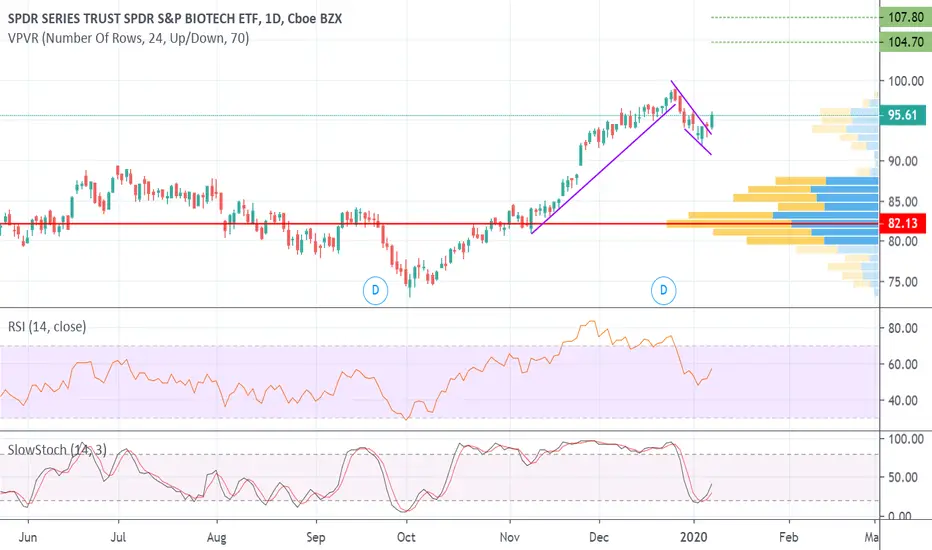932x550 pixels.
Task: Click the SlowStoch axis value 100.00
Action: 906,439
